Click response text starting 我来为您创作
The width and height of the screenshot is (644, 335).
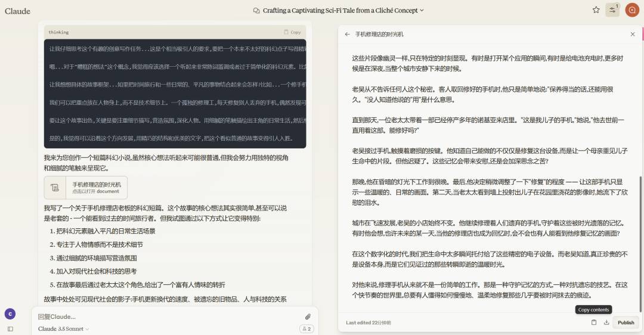coord(166,163)
